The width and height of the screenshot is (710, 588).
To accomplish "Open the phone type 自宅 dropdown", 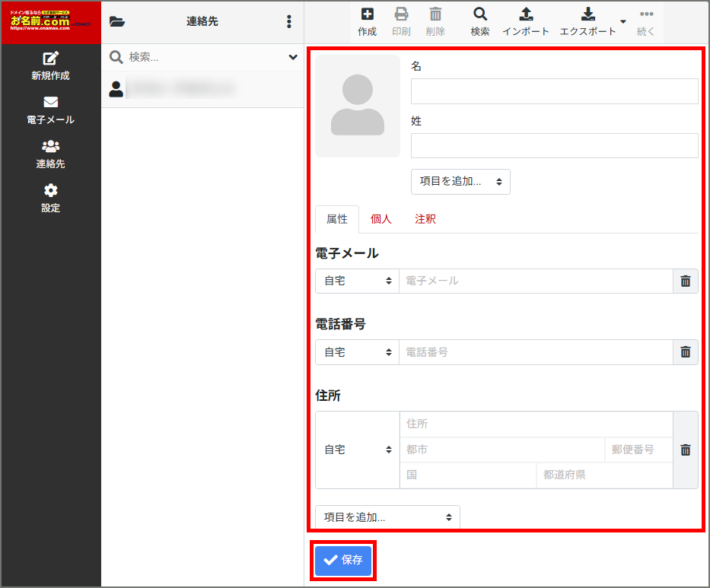I will 357,352.
